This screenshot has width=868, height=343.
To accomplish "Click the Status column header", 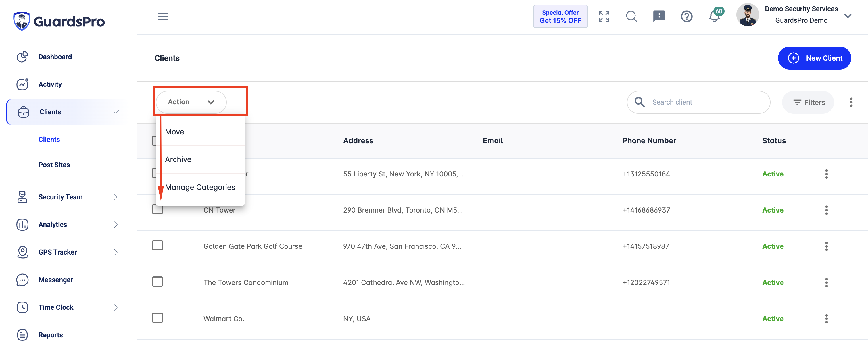I will pos(774,140).
